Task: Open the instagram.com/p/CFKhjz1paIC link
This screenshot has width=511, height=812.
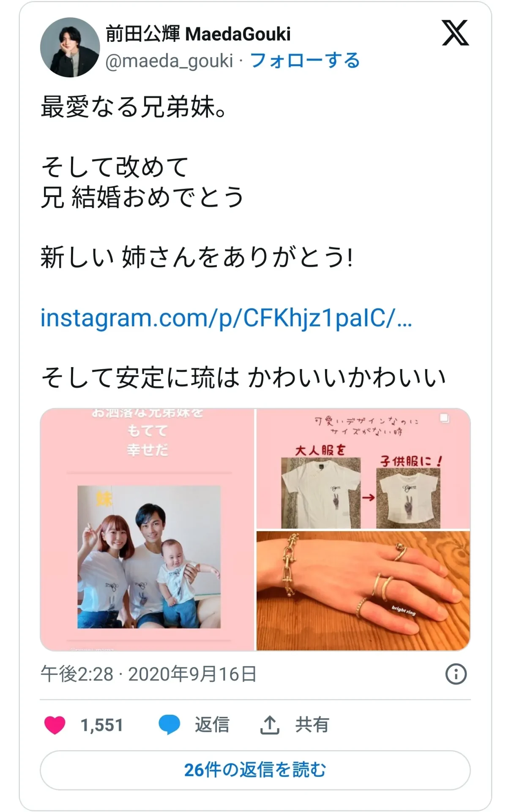Action: 226,318
